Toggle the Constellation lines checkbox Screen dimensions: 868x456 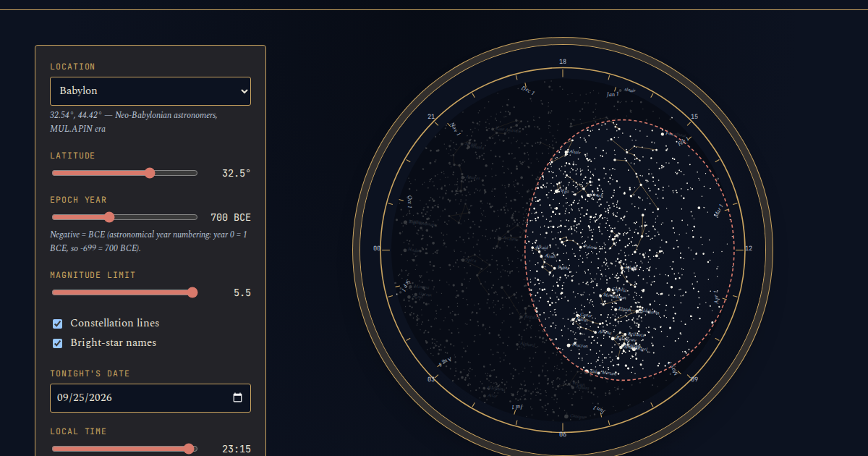pyautogui.click(x=58, y=324)
